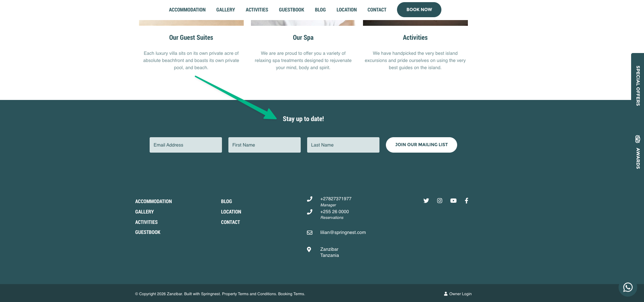This screenshot has width=644, height=302.
Task: Click the lilian@springnest.com email link
Action: tap(343, 233)
